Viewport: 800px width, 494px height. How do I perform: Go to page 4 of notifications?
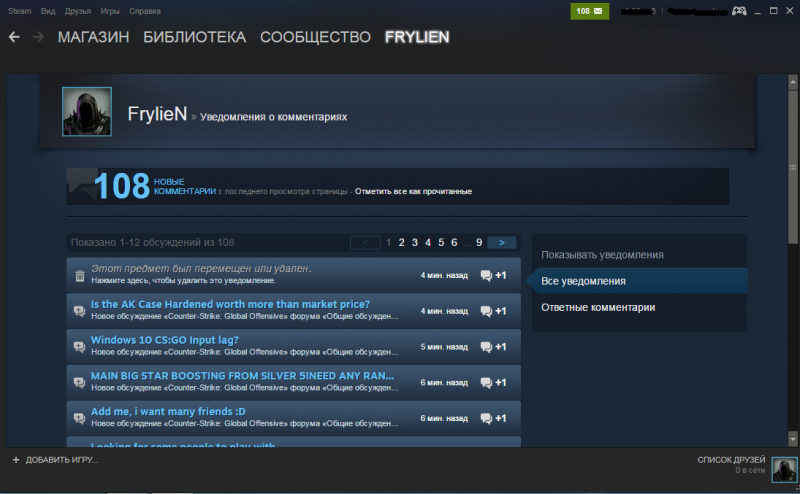point(428,242)
